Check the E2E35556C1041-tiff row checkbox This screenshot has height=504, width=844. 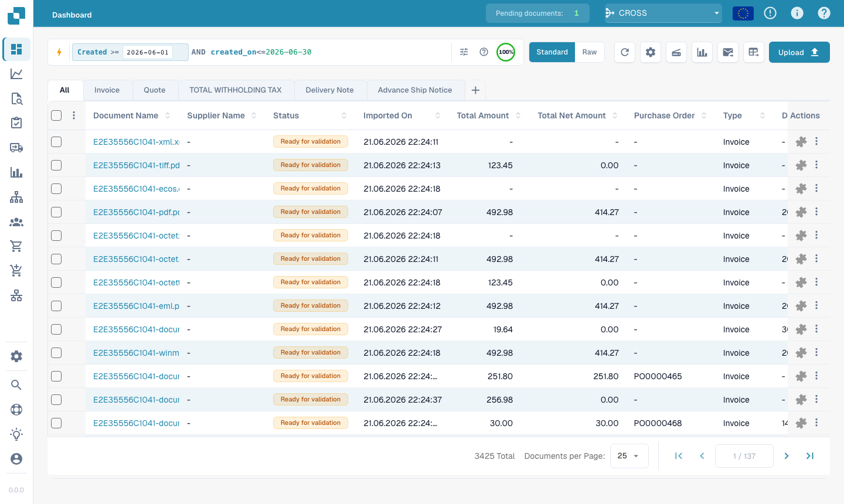pos(56,165)
